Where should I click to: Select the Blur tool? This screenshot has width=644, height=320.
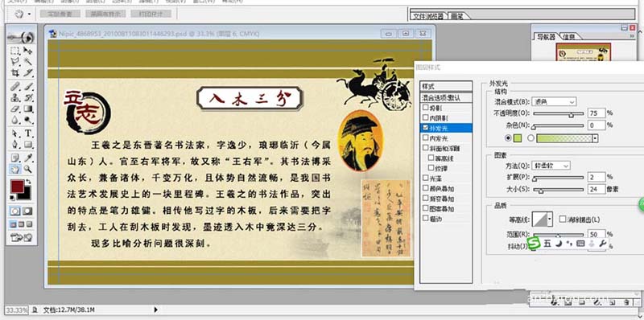[x=15, y=120]
